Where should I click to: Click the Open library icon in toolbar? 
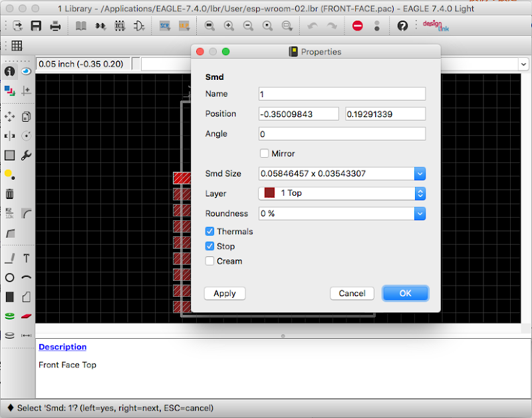[x=17, y=26]
